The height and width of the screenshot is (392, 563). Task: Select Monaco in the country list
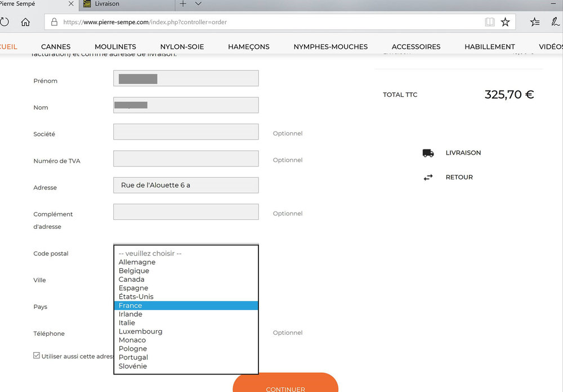point(186,340)
